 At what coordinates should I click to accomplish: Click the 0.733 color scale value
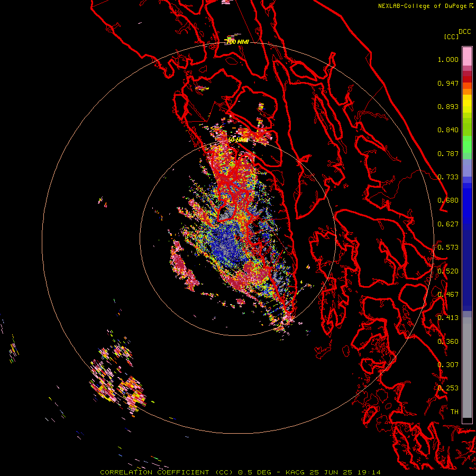(x=448, y=177)
